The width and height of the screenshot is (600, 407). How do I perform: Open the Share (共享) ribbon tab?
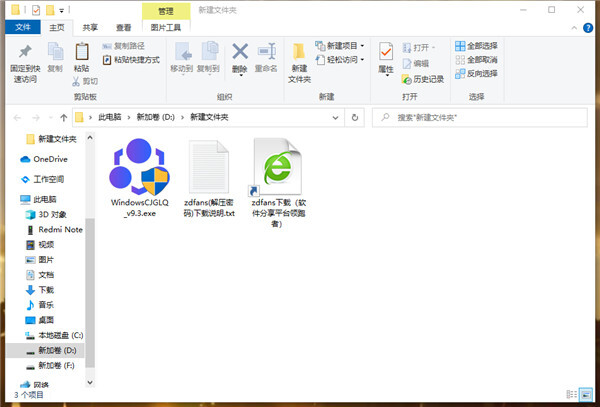pyautogui.click(x=90, y=28)
